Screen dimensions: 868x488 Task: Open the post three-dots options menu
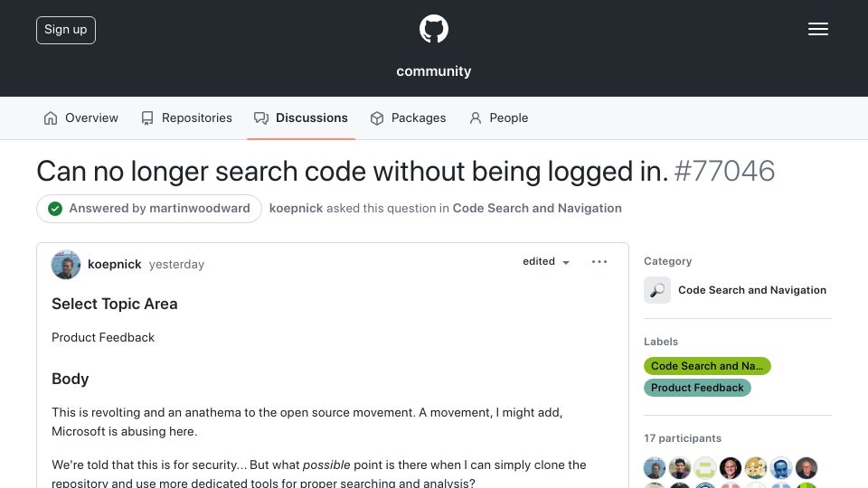click(599, 262)
